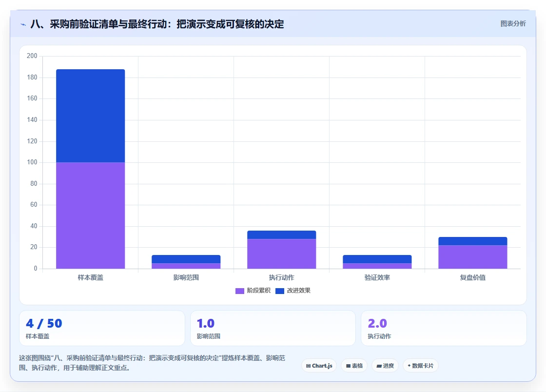This screenshot has width=546, height=392.
Task: Click the 100 y-axis label
Action: click(x=32, y=162)
